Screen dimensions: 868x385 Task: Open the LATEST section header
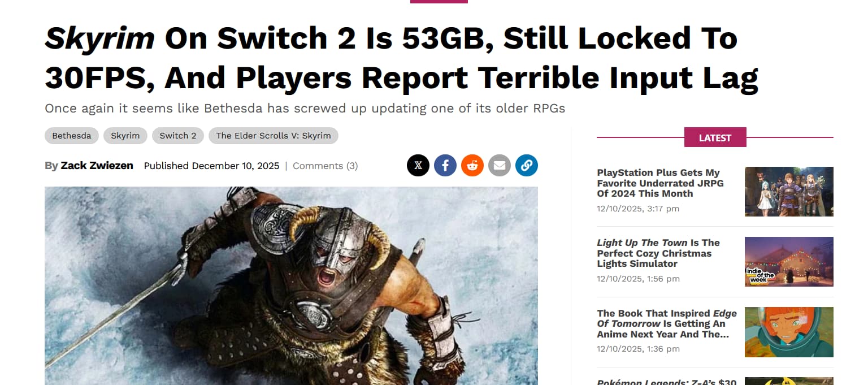(715, 137)
